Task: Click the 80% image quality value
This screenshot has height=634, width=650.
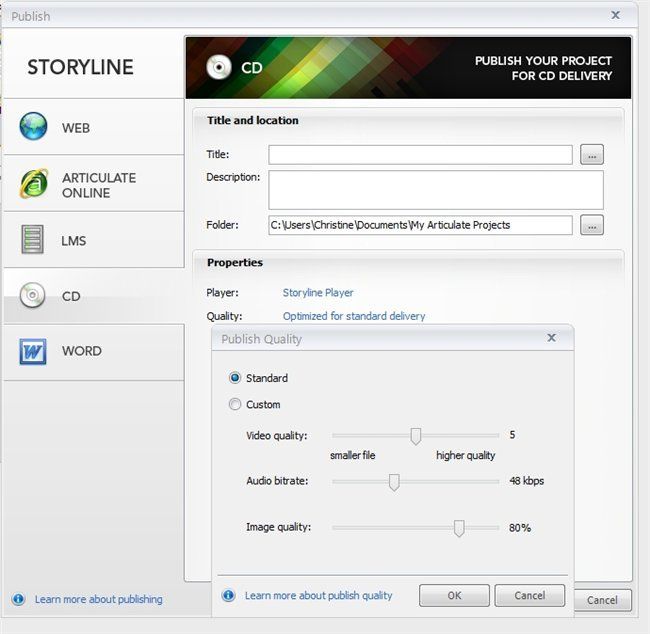Action: point(520,527)
